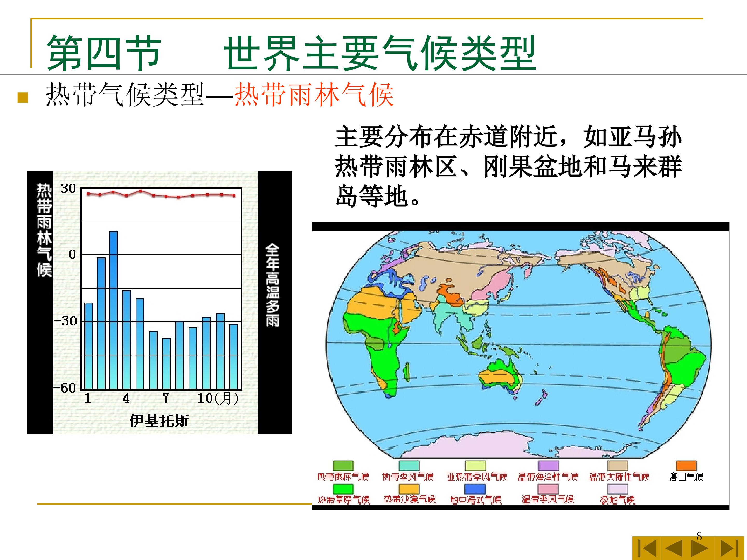Click the red 热带雨林气候 subtitle text
Screen dimensions: 747x560
point(314,95)
